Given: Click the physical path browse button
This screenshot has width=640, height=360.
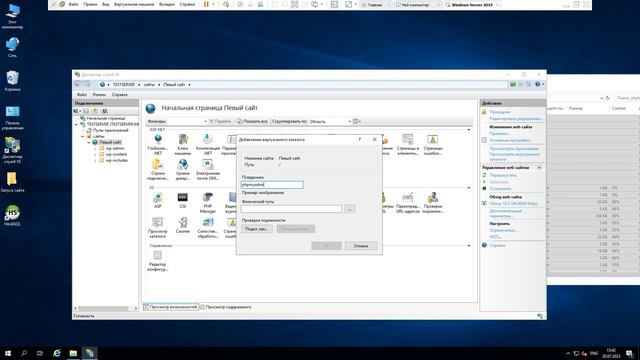Looking at the screenshot, I should (x=349, y=209).
